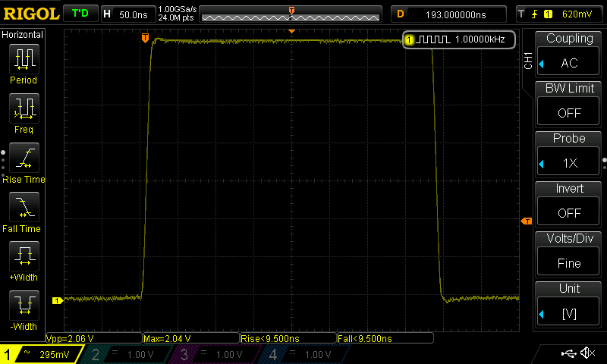Viewport: 607px width, 364px height.
Task: Click the D 193.000000ns delay readout
Action: (448, 14)
